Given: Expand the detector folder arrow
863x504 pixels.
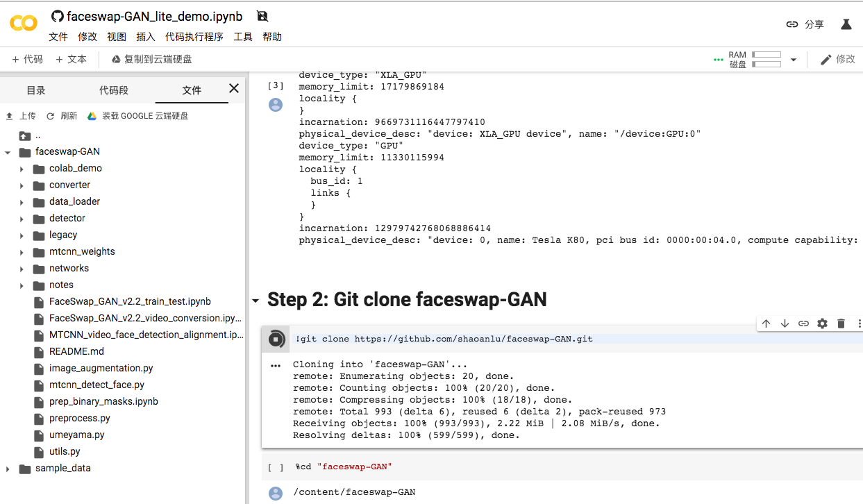Looking at the screenshot, I should click(22, 219).
